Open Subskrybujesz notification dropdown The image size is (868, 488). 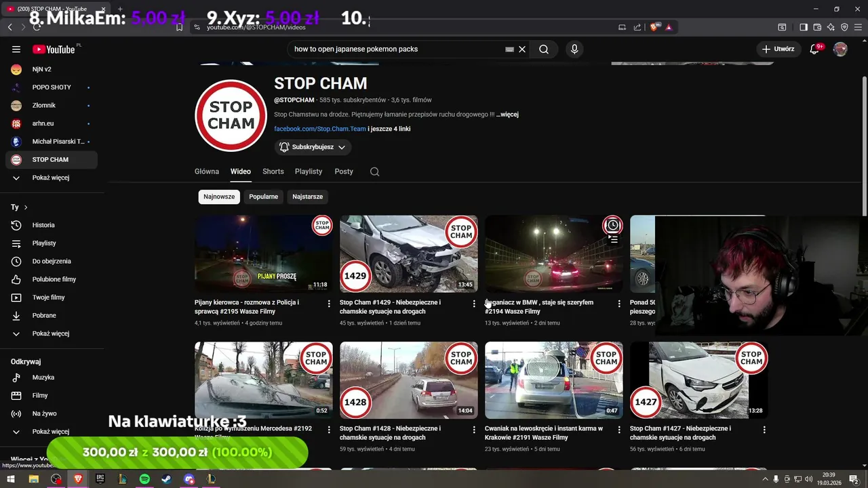coord(313,147)
